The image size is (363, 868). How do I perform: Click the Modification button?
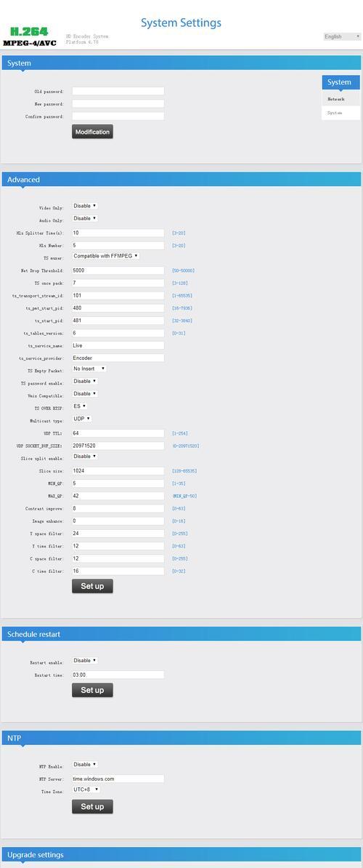[92, 132]
